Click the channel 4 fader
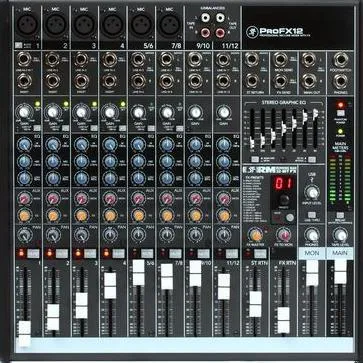Image resolution: width=363 pixels, height=363 pixels. click(110, 286)
